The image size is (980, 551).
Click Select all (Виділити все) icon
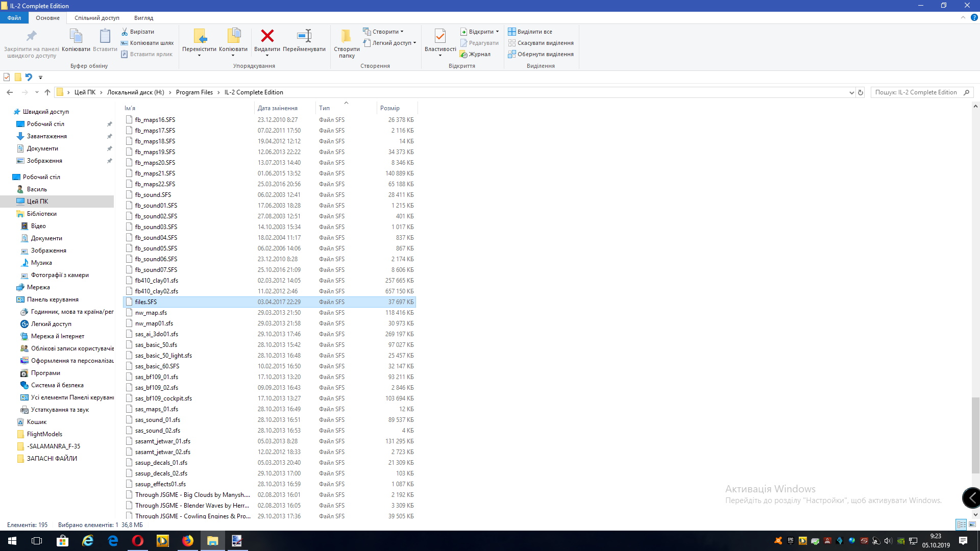tap(512, 32)
